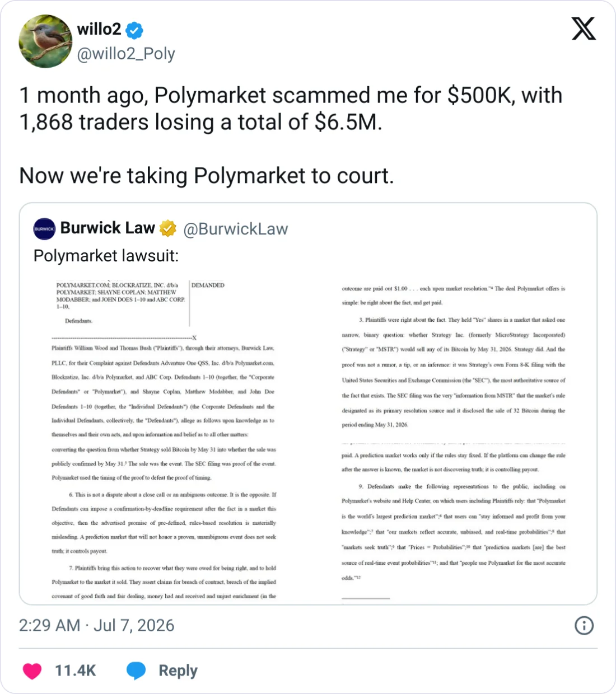
Task: Click willo2's blue verified badge
Action: (134, 30)
